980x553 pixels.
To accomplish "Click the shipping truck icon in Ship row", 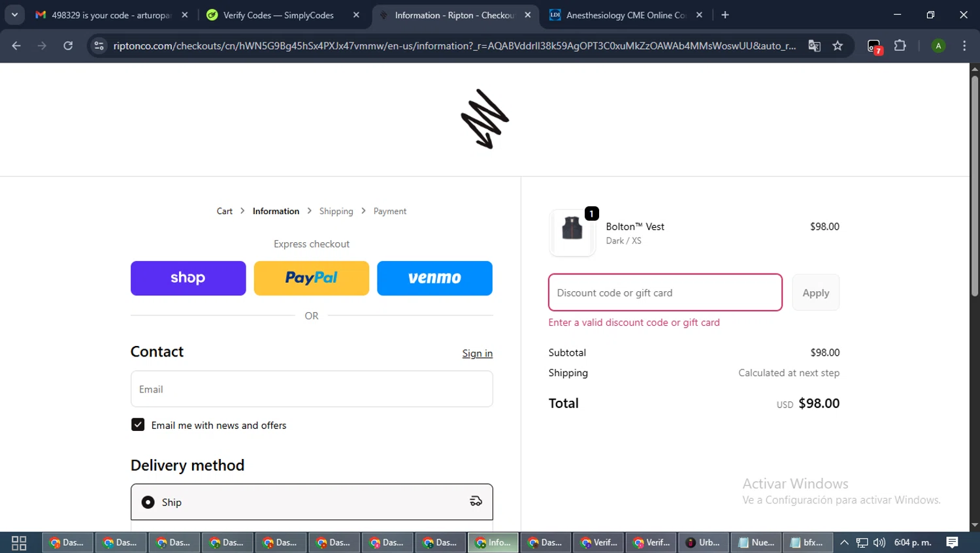I will pyautogui.click(x=476, y=501).
